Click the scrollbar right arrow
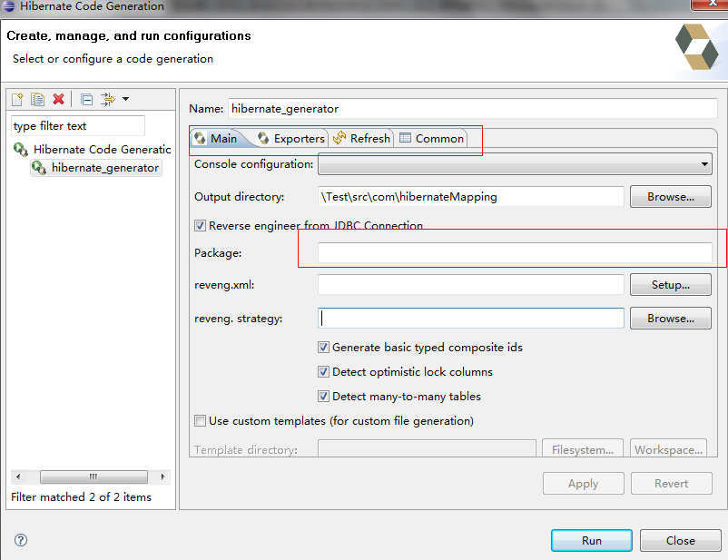This screenshot has height=560, width=728. [163, 476]
